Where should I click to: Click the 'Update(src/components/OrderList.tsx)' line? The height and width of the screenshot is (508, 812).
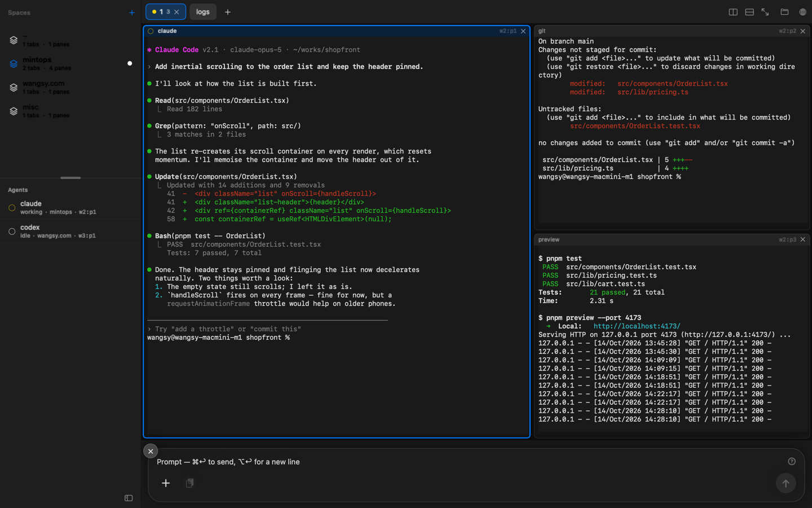coord(226,177)
